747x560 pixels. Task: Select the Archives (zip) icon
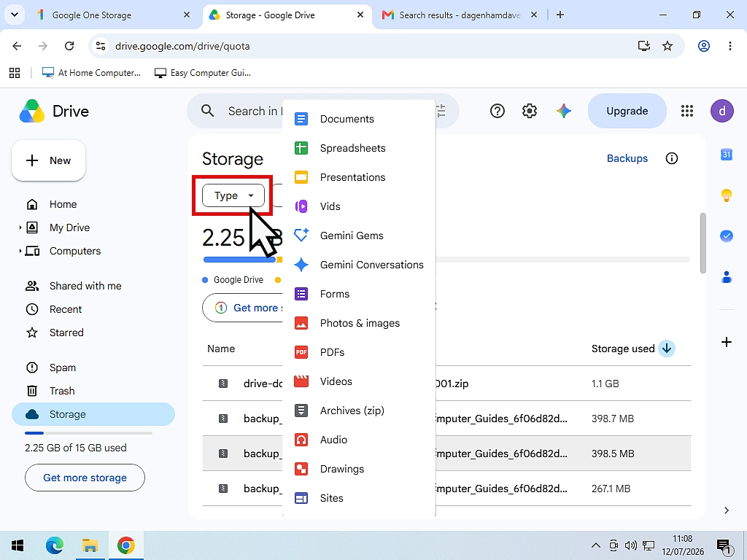tap(301, 411)
